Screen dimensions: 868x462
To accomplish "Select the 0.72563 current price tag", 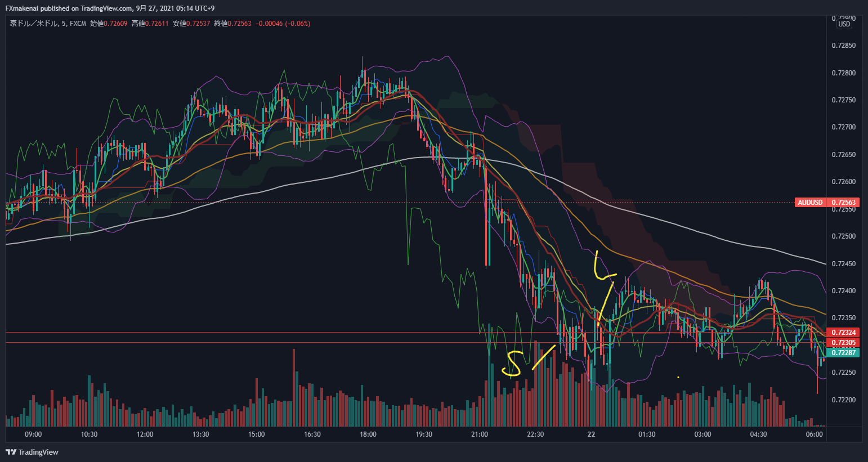I will pyautogui.click(x=843, y=203).
